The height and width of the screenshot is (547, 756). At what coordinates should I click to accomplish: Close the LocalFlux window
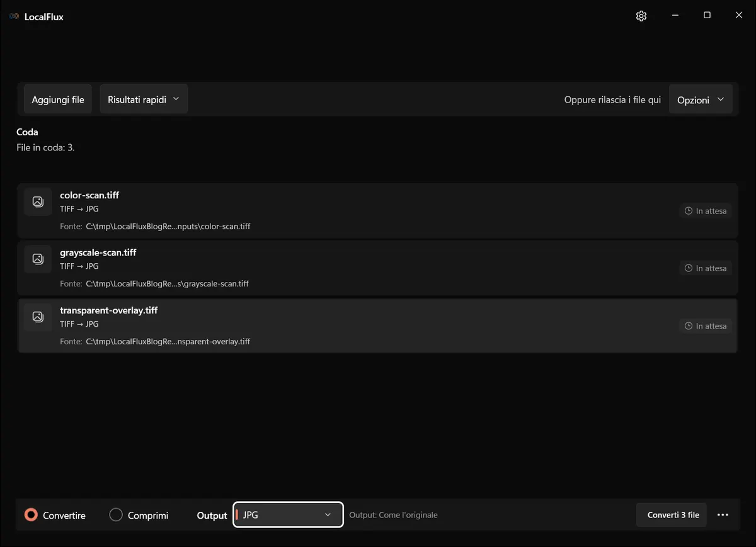739,15
